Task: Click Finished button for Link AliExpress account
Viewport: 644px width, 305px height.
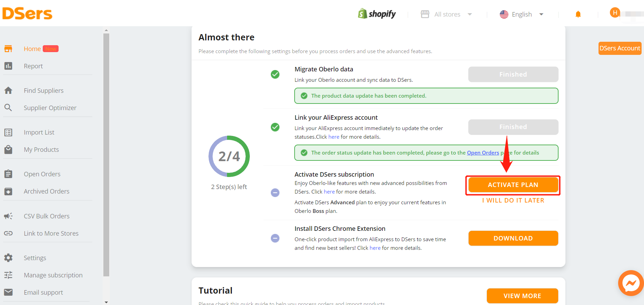Action: [513, 127]
